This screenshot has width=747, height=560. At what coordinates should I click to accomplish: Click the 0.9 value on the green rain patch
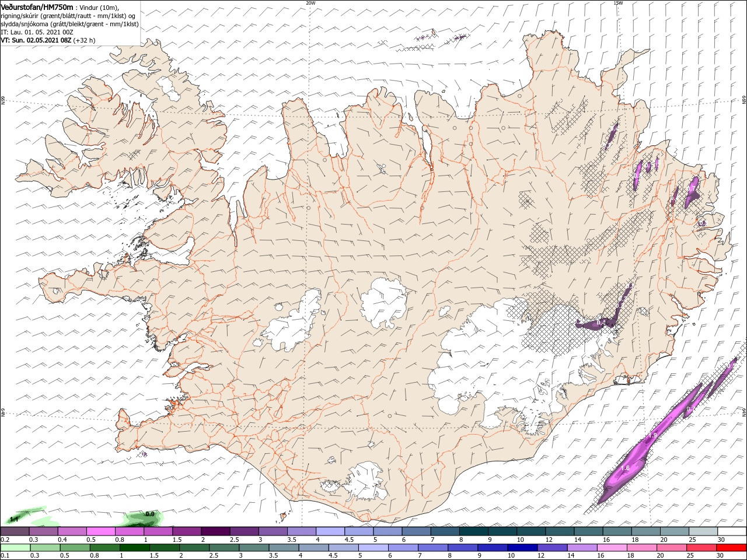click(x=149, y=514)
